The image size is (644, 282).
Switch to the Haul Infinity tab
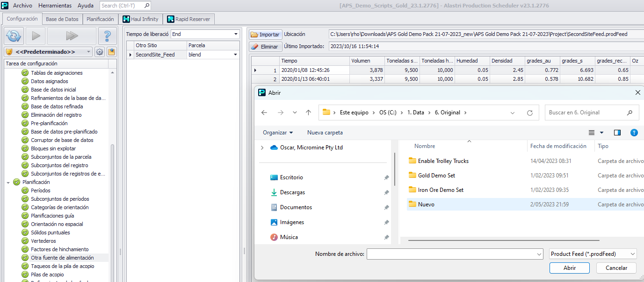(140, 19)
